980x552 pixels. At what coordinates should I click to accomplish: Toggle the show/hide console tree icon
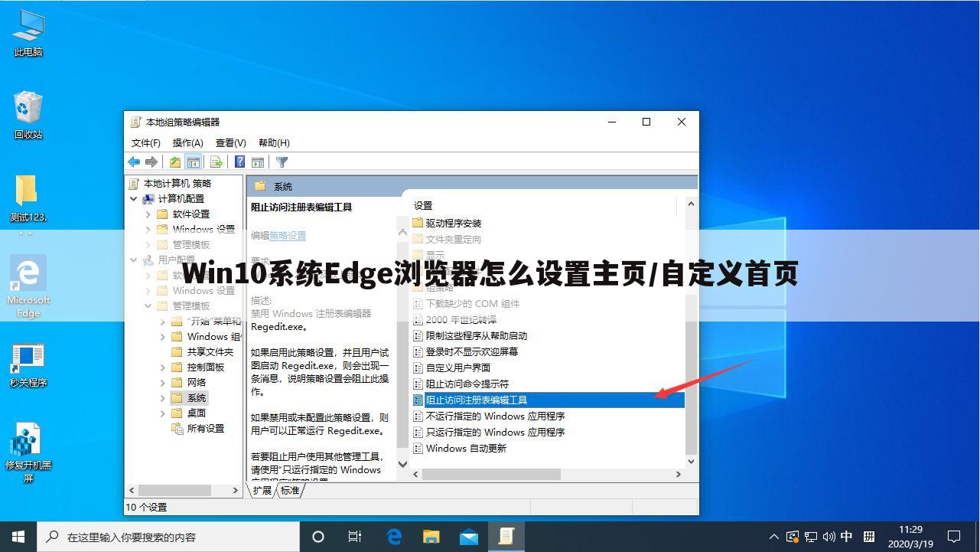pos(194,162)
